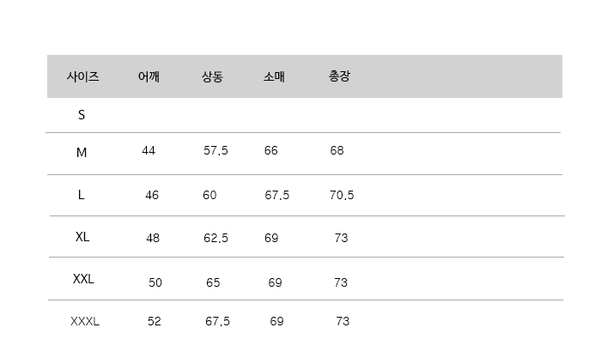Select the XXXL size row label
601x364 pixels.
[x=85, y=322]
